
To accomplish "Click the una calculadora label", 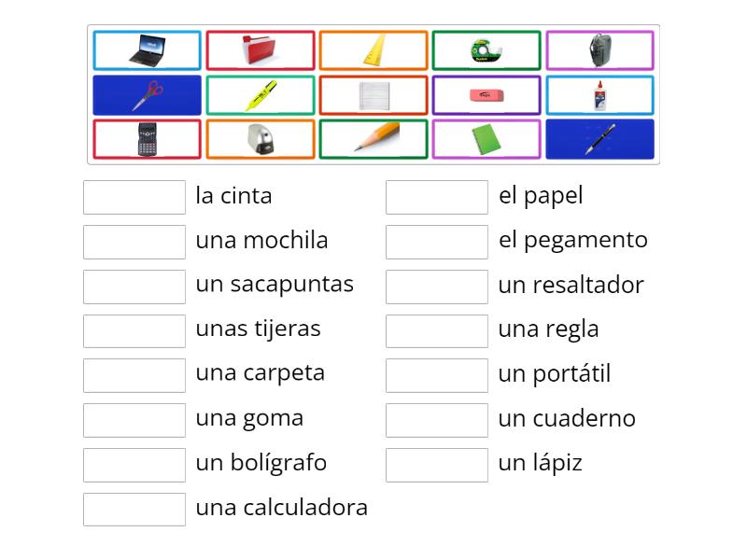I will 282,508.
